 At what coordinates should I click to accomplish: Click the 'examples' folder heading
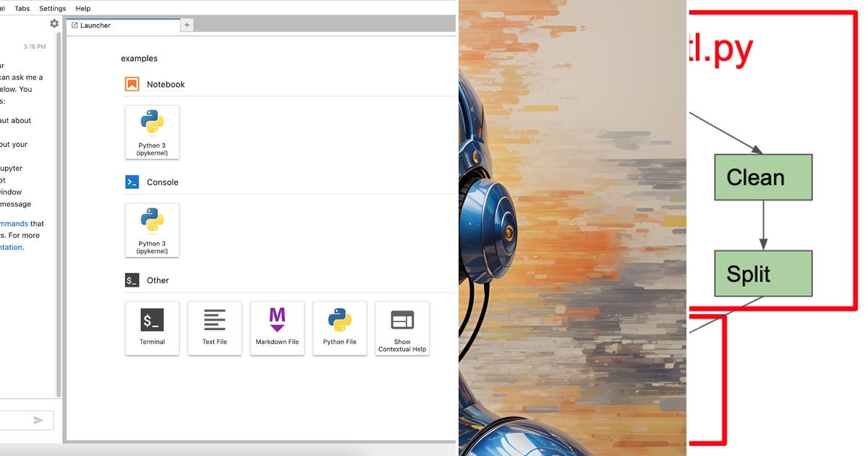139,59
